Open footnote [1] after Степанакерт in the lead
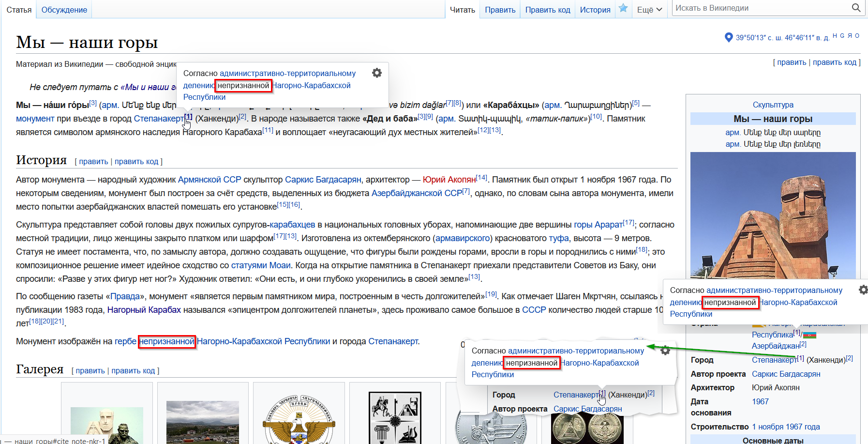Screen dimensions: 868x444 (188, 117)
